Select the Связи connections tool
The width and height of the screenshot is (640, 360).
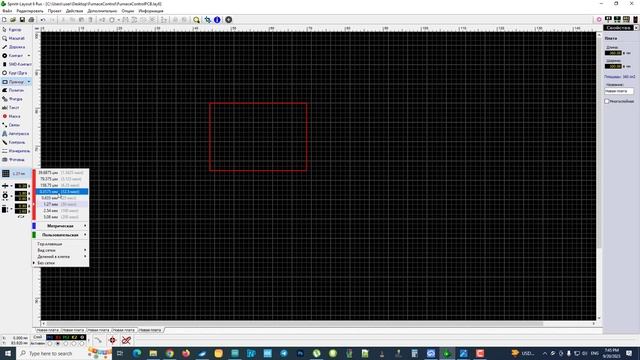click(x=12, y=125)
